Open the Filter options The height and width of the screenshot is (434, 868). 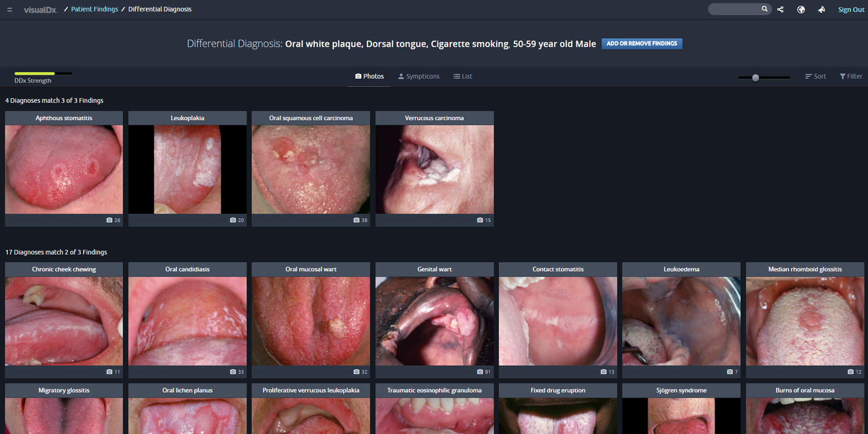851,76
